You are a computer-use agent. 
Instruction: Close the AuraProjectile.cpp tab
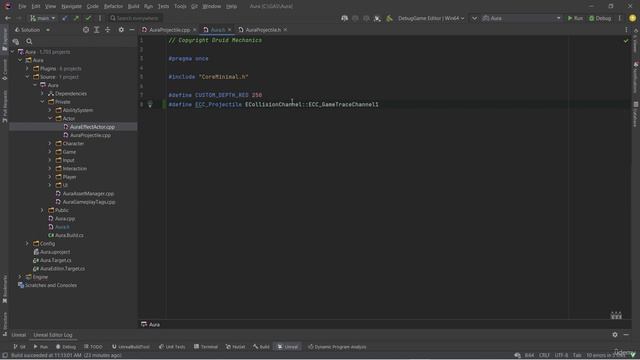pyautogui.click(x=195, y=30)
